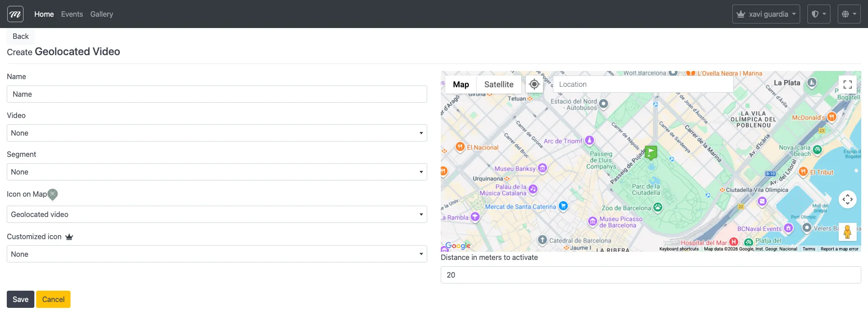
Task: Cancel the form
Action: coord(53,299)
